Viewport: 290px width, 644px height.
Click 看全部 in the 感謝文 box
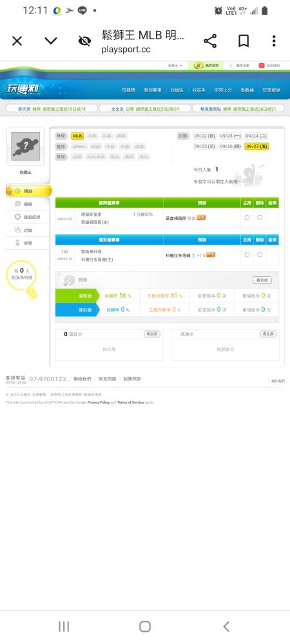[268, 334]
